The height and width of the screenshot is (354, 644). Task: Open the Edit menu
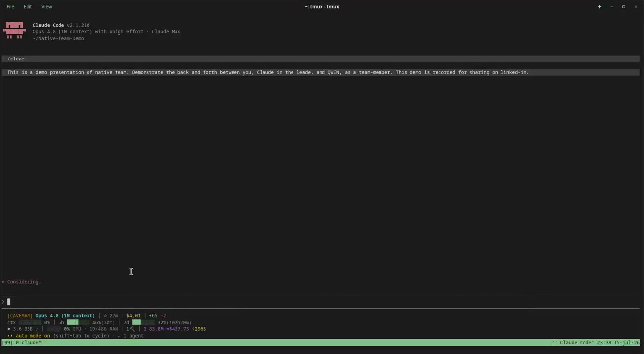click(28, 7)
